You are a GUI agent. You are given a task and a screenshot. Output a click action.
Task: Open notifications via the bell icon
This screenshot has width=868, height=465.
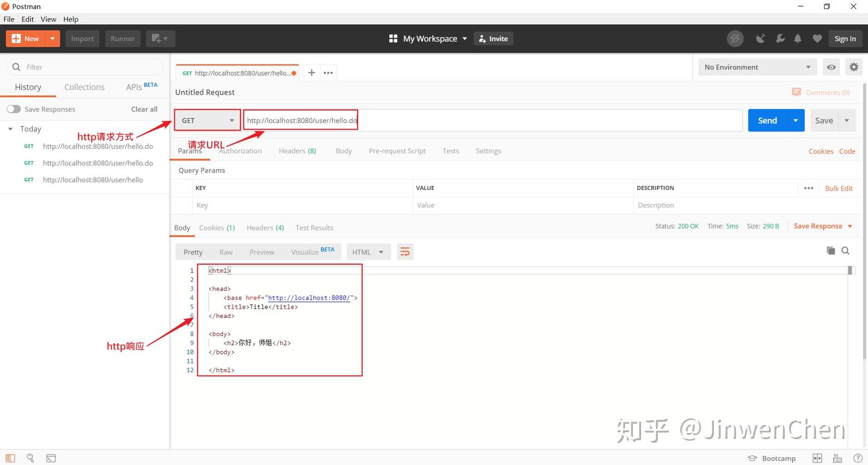pyautogui.click(x=797, y=38)
